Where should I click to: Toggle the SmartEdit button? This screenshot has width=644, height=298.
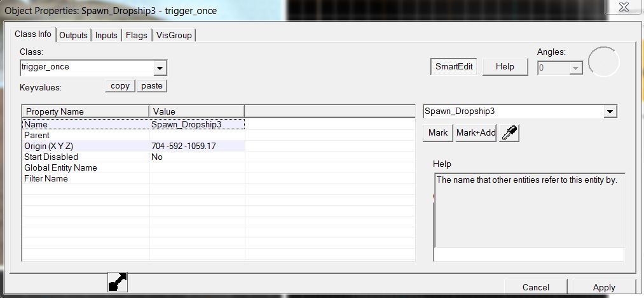(x=454, y=67)
